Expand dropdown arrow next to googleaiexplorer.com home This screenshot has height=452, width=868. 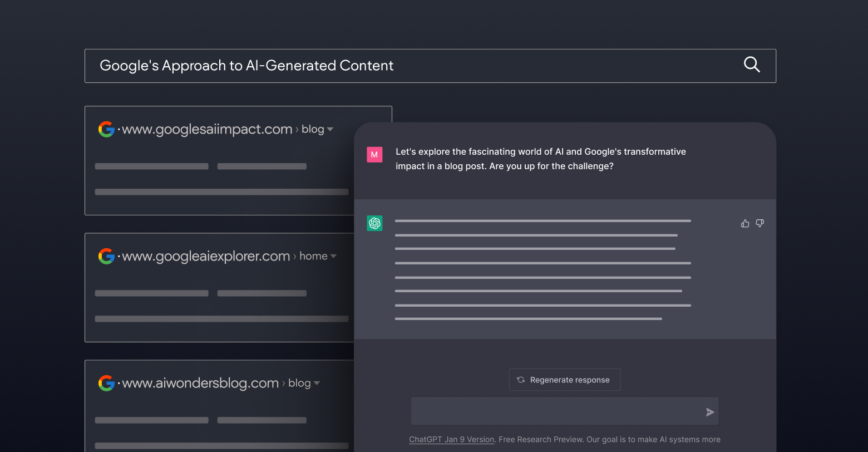pos(333,257)
